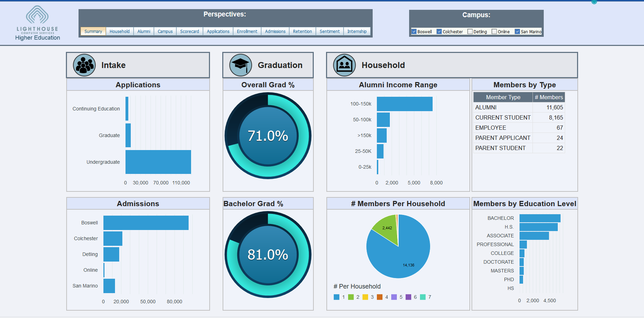Select the Undergraduate bar in Applications chart
The image size is (644, 318).
coord(158,162)
